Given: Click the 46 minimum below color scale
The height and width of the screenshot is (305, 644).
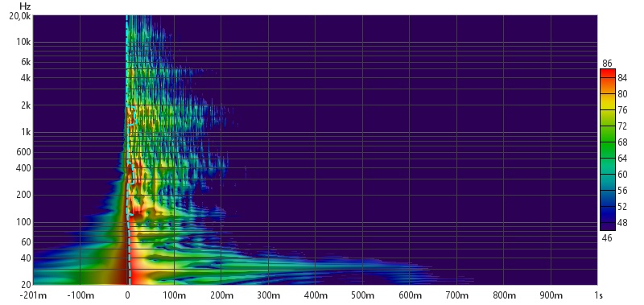Looking at the screenshot, I should click(x=608, y=237).
